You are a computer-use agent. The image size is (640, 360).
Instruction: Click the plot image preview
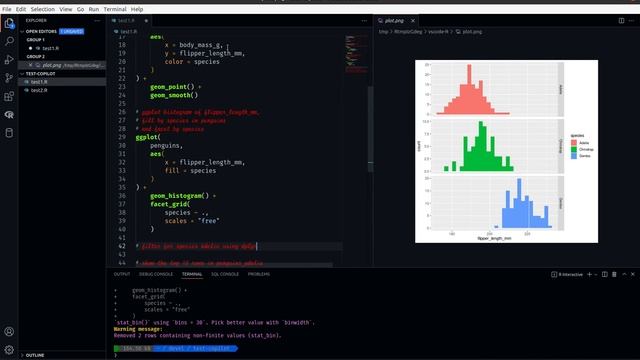pyautogui.click(x=507, y=151)
